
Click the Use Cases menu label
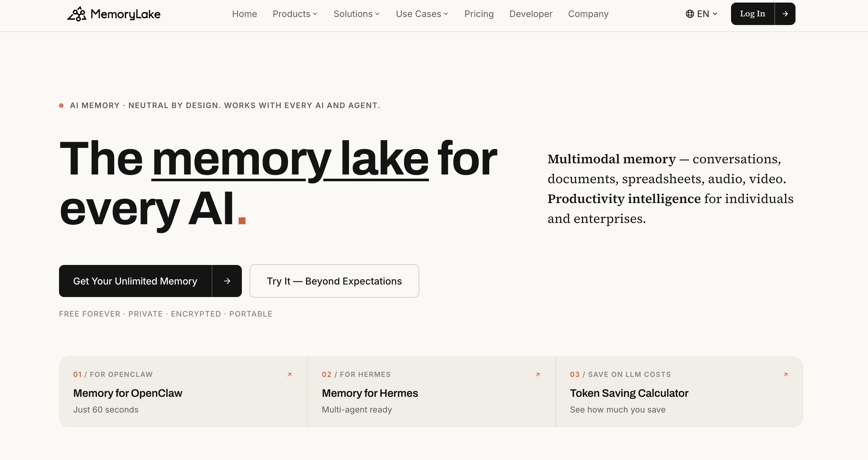[419, 14]
